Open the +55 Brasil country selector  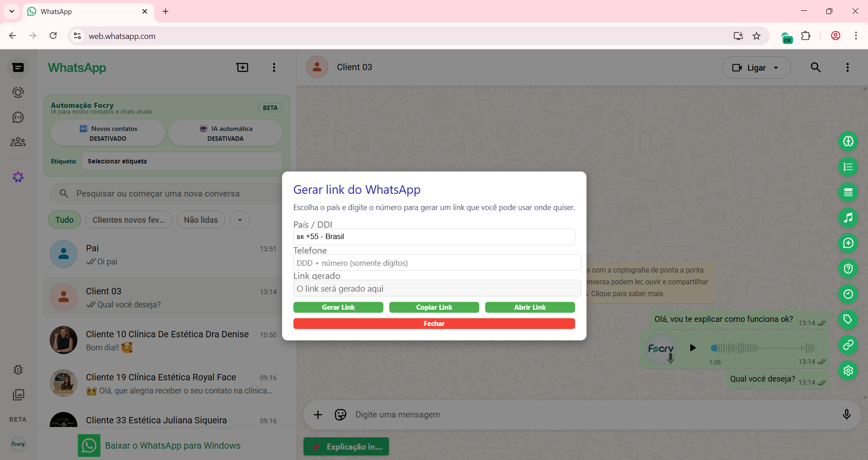(434, 236)
